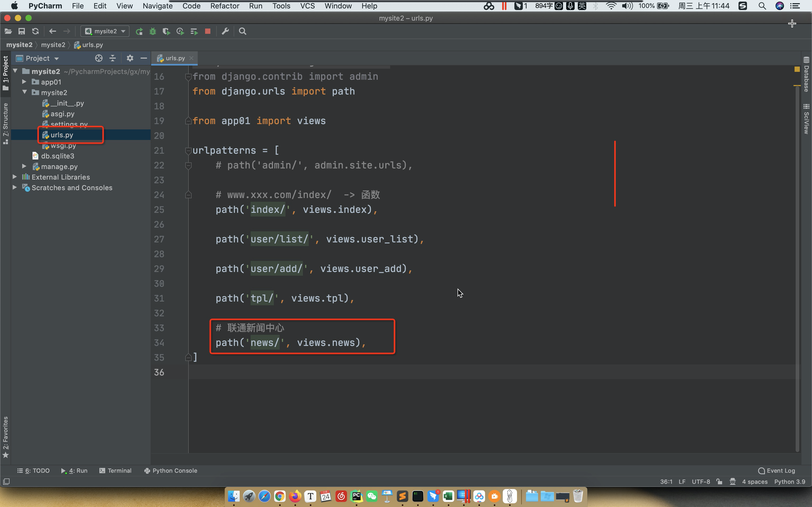
Task: Click Python 3.9 interpreter in status bar
Action: coord(789,481)
